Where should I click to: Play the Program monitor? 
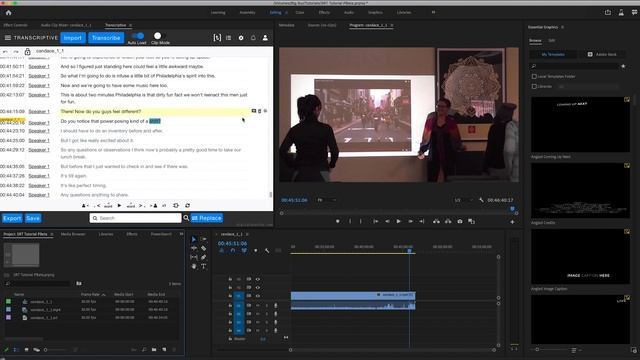pos(399,221)
